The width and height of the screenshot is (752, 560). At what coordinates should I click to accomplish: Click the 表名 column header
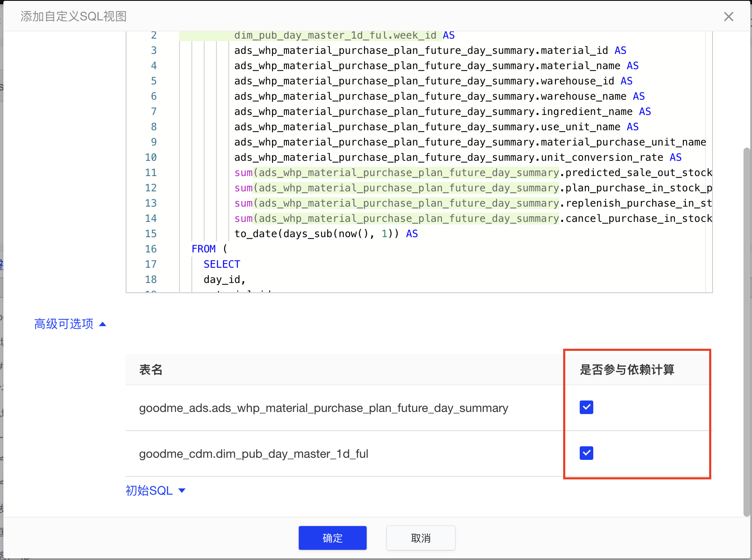[151, 370]
